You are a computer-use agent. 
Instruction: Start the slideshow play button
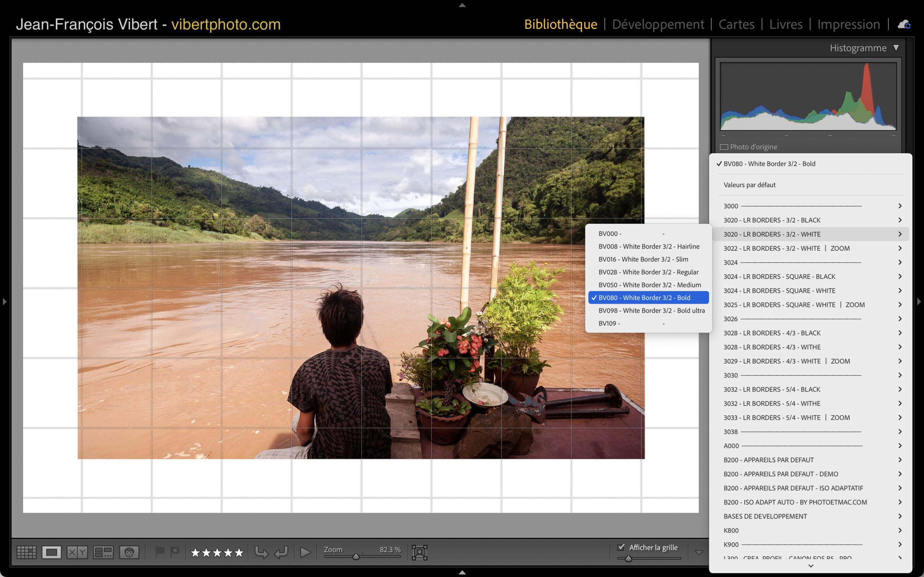[x=305, y=552]
